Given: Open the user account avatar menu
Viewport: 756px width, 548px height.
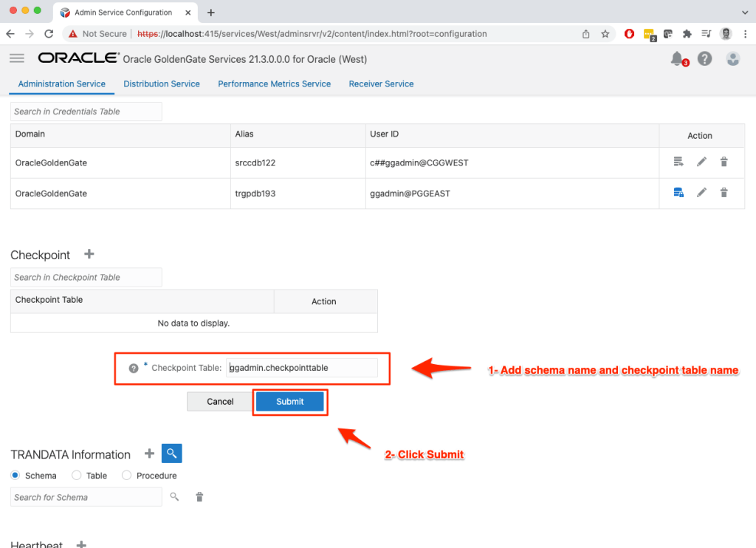Looking at the screenshot, I should tap(732, 59).
